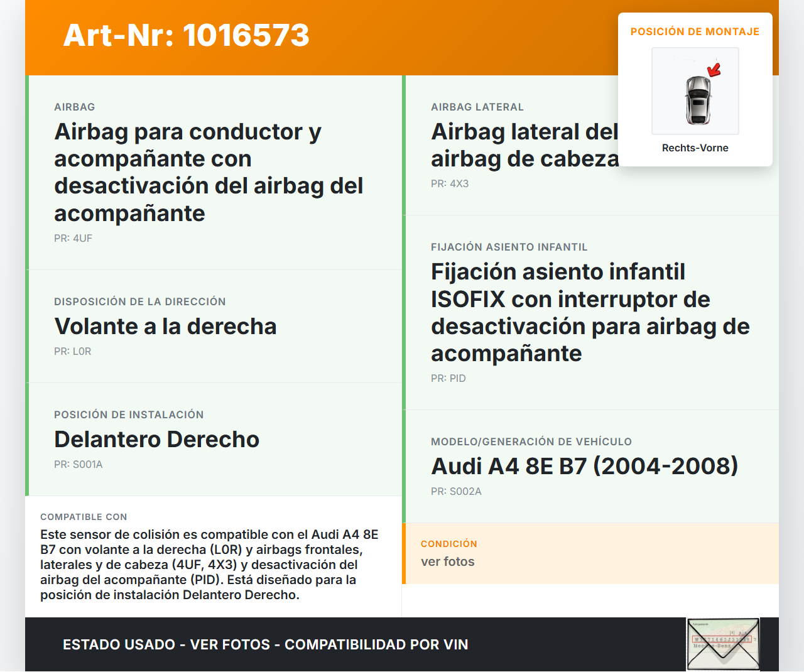Image resolution: width=804 pixels, height=672 pixels.
Task: Click the 'AIRBAG LATERAL' section label
Action: pyautogui.click(x=477, y=107)
